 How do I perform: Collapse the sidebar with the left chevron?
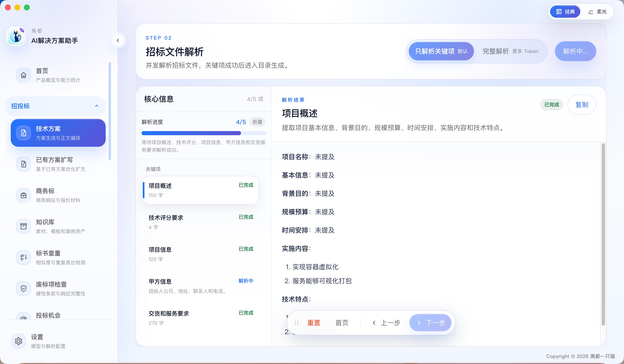point(118,41)
